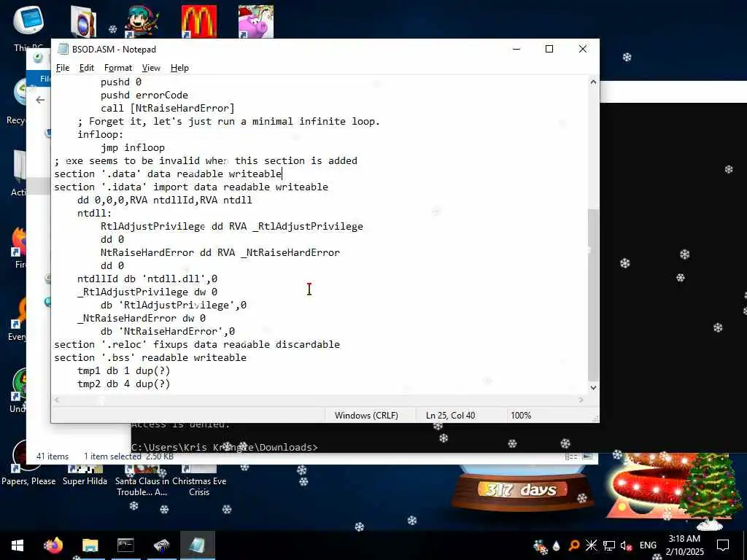Click the 'call [NtRaiseHardError]' line
The image size is (747, 560).
(x=167, y=108)
